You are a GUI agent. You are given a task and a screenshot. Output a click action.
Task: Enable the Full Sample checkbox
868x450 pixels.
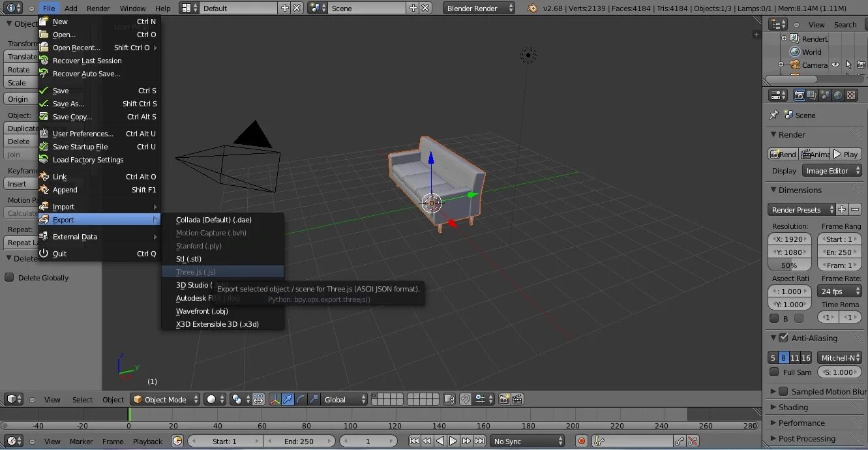774,372
